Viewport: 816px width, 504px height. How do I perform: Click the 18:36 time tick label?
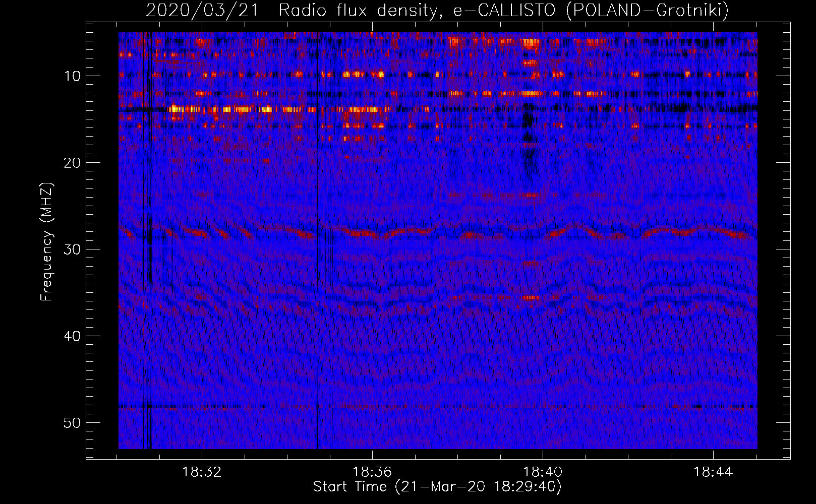point(372,472)
